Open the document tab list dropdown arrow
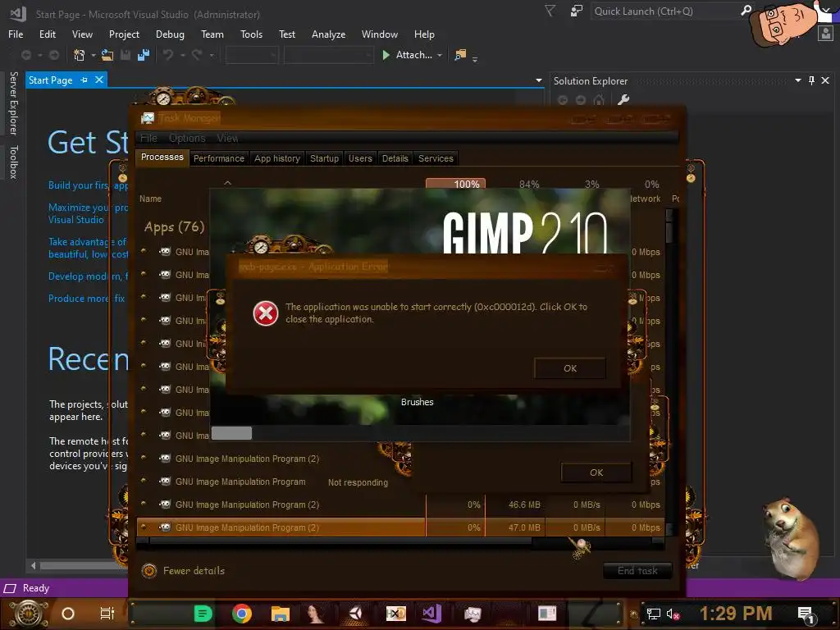The height and width of the screenshot is (630, 840). point(539,80)
